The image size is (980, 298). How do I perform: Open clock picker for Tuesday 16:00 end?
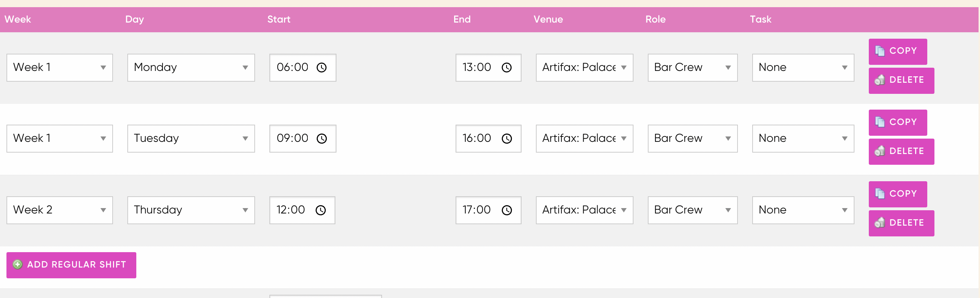[507, 139]
